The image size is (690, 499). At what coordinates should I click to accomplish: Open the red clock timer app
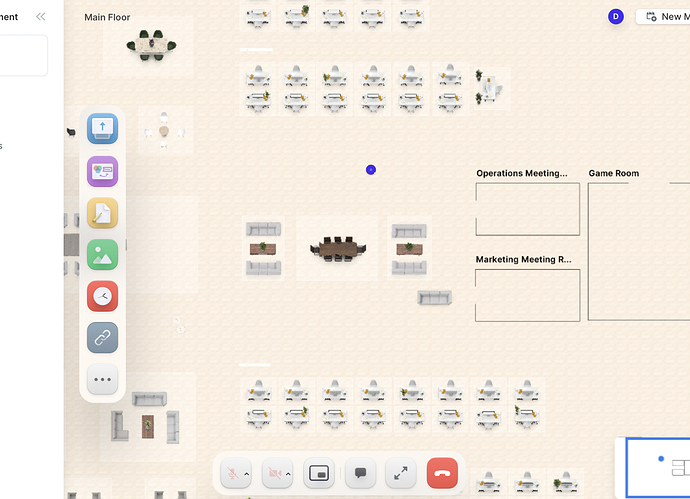pyautogui.click(x=102, y=296)
